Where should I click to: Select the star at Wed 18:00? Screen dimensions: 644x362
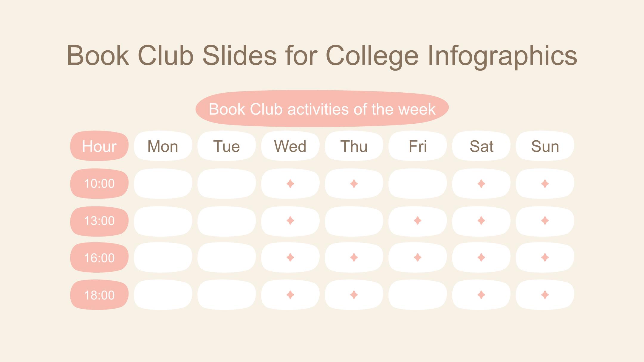click(x=290, y=295)
